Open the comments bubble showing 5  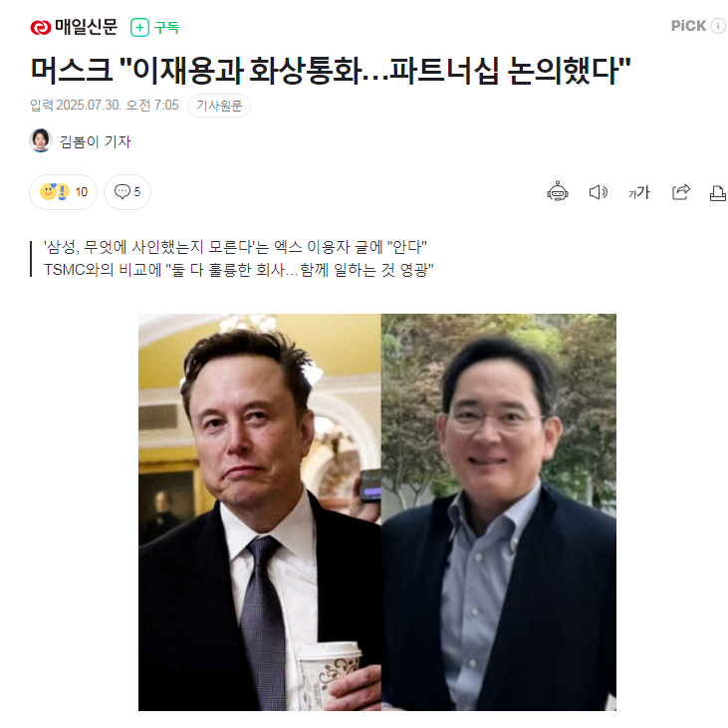127,192
